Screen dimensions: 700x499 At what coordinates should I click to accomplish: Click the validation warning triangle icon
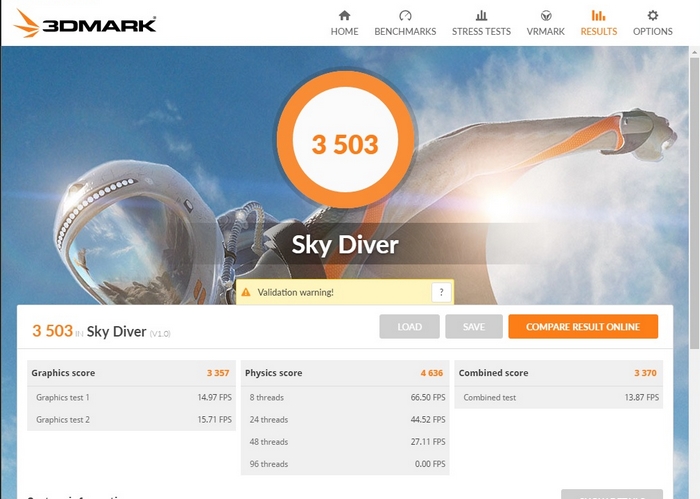[x=246, y=292]
